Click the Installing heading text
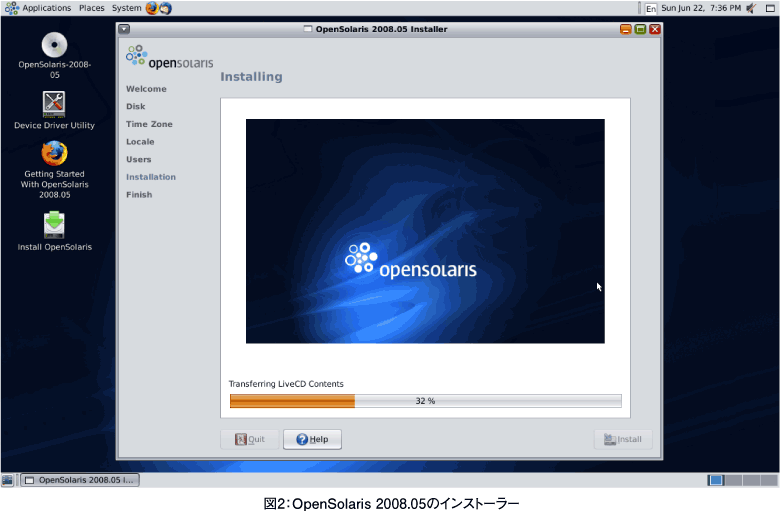Image resolution: width=781 pixels, height=514 pixels. [x=251, y=77]
